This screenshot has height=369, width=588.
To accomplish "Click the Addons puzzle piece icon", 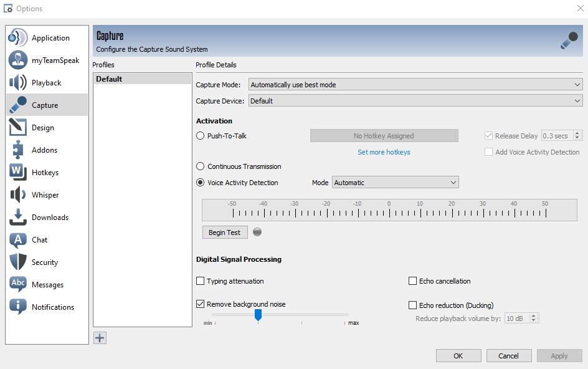I will (x=17, y=150).
